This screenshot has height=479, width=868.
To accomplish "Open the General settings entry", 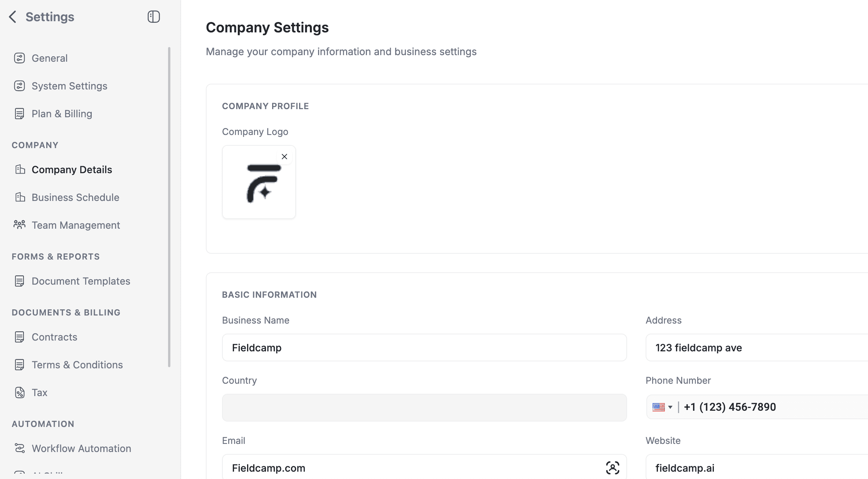I will pos(49,58).
